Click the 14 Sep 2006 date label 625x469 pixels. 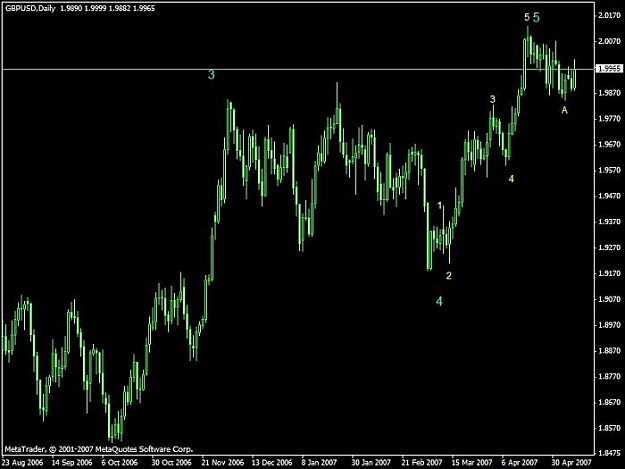point(72,463)
